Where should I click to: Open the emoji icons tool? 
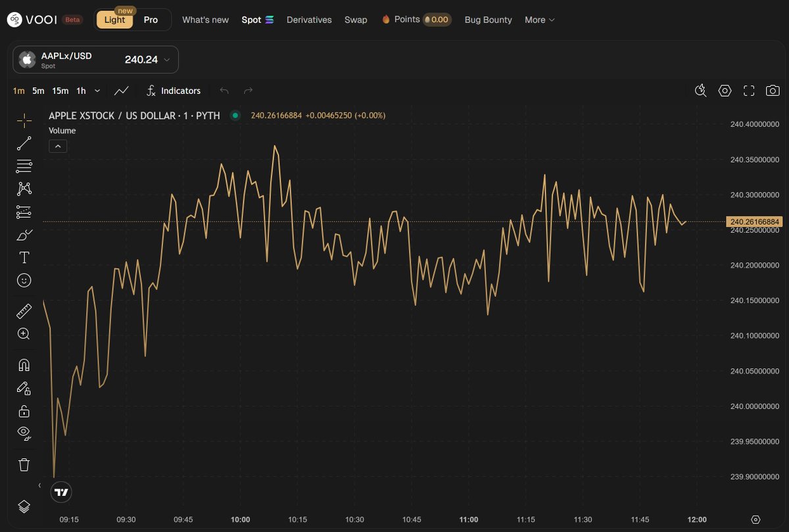point(24,281)
